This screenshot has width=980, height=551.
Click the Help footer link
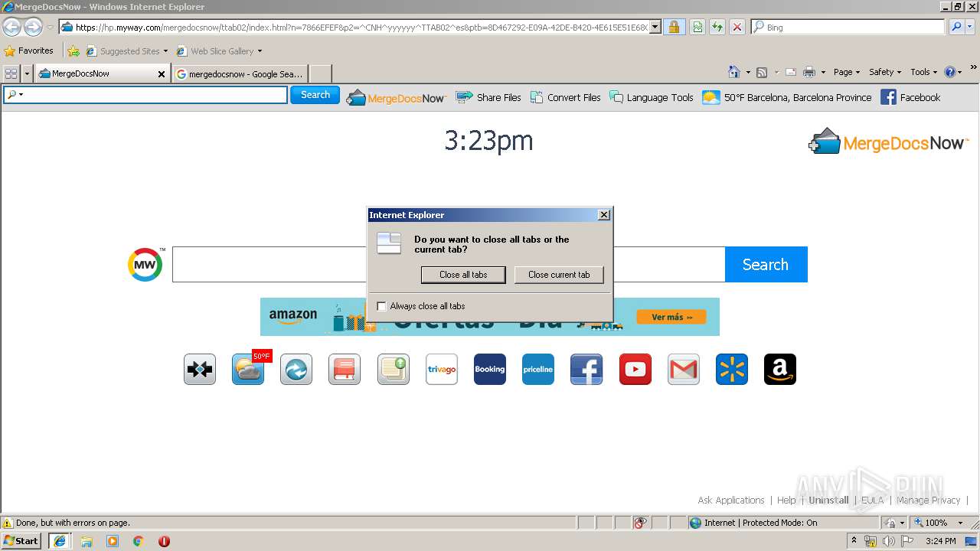[786, 500]
